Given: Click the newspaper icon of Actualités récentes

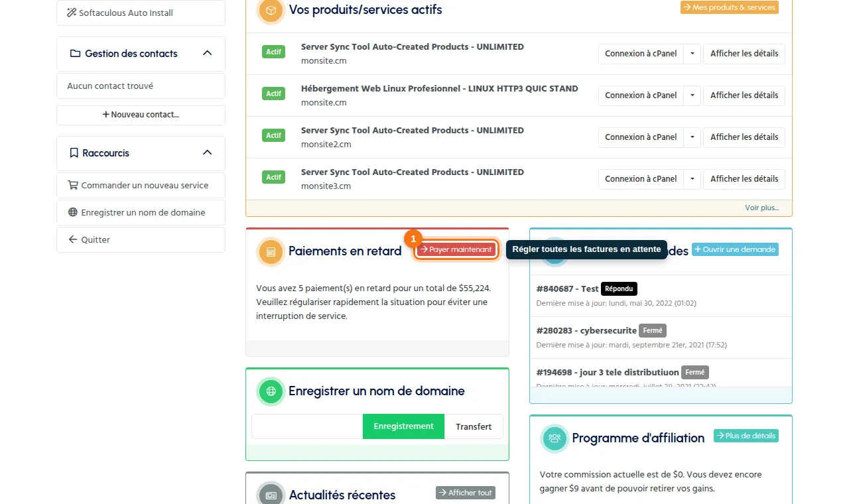Looking at the screenshot, I should (x=271, y=495).
